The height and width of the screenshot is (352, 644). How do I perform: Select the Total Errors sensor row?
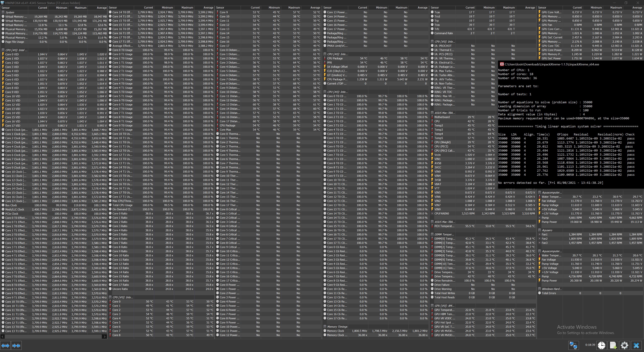(549, 293)
